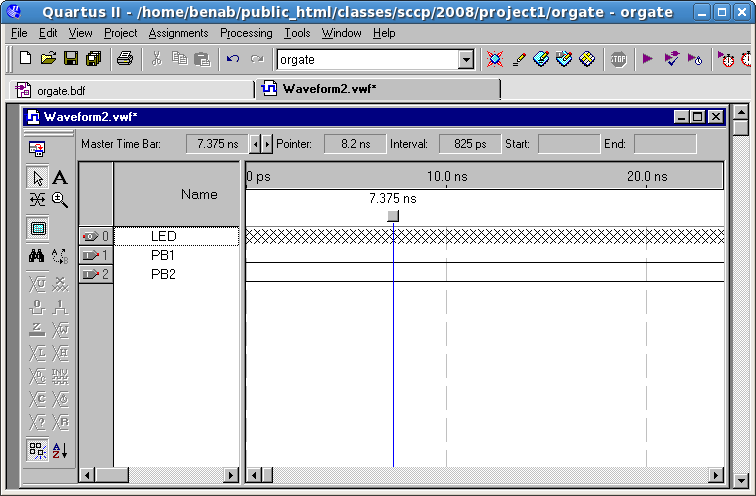The height and width of the screenshot is (496, 756).
Task: Click the Sort A-Z icon
Action: tap(60, 450)
